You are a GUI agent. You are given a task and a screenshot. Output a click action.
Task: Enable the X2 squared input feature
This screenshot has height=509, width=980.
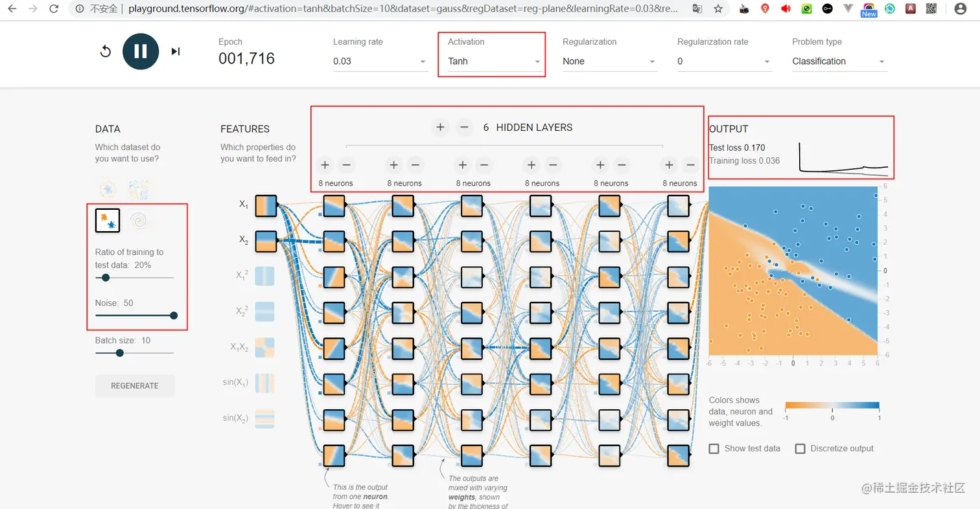click(265, 311)
